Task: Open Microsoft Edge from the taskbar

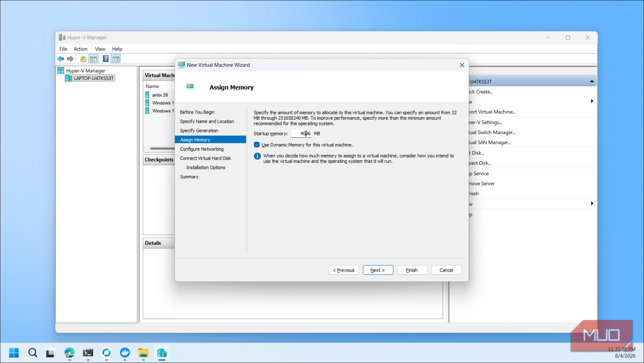Action: tap(69, 353)
